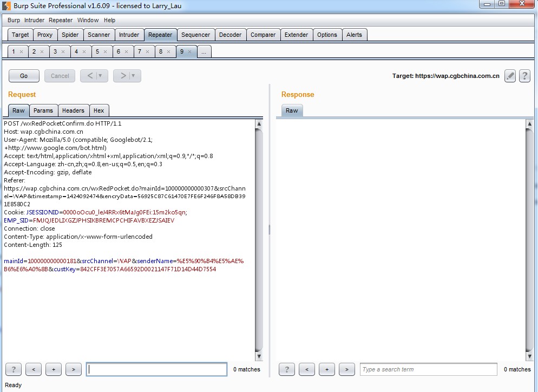Show request Headers view
Viewport: 538px width, 392px height.
[x=73, y=110]
